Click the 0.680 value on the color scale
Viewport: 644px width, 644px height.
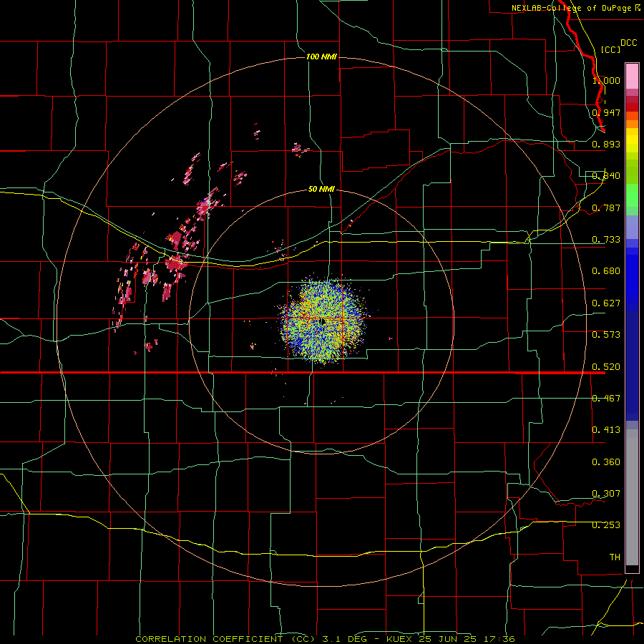(606, 271)
